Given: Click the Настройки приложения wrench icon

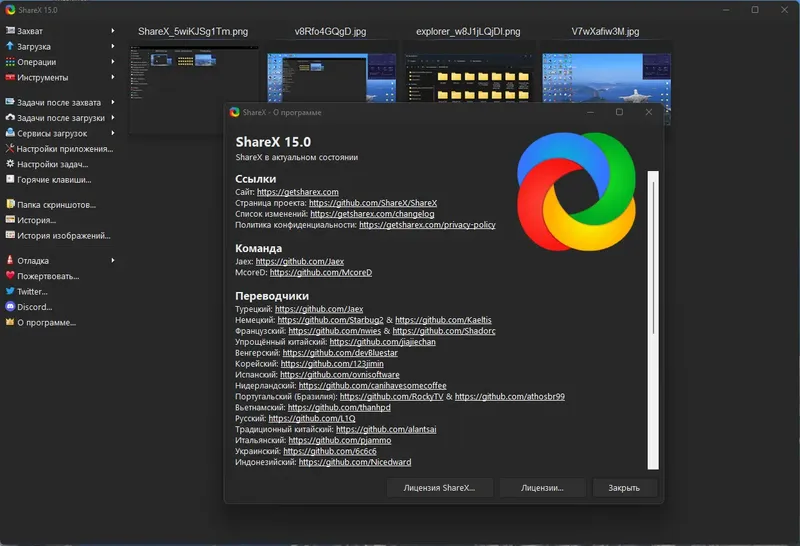Looking at the screenshot, I should point(10,148).
